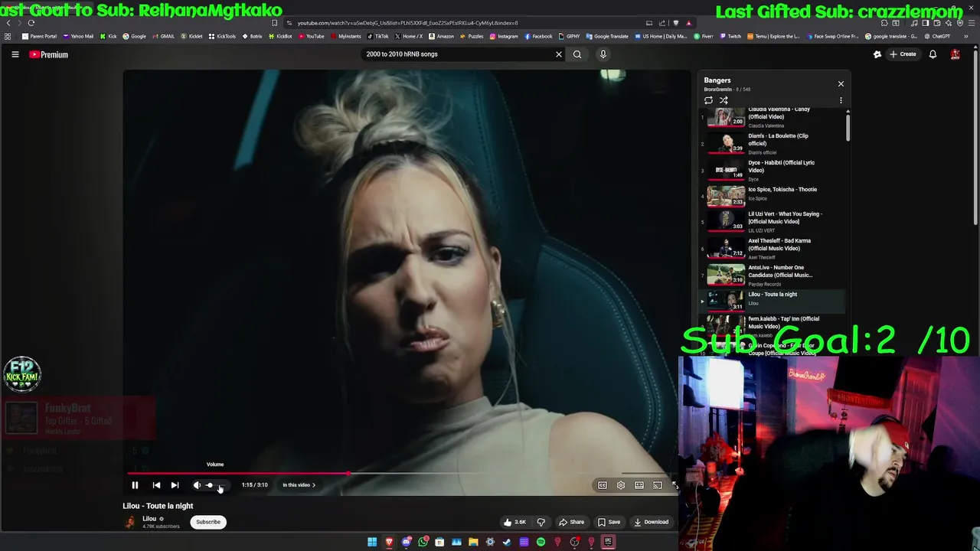980x551 pixels.
Task: Open WhatsApp from the taskbar
Action: [x=423, y=542]
